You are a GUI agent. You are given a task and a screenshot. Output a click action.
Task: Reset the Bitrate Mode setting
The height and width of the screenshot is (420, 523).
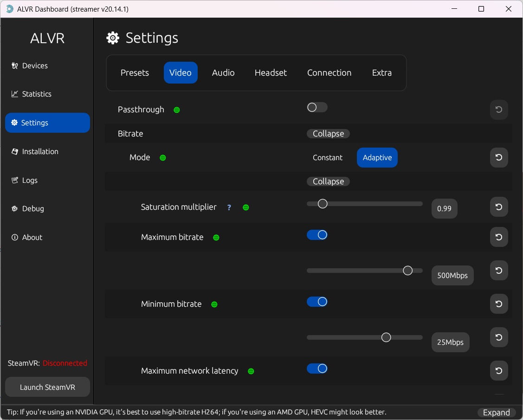(499, 157)
